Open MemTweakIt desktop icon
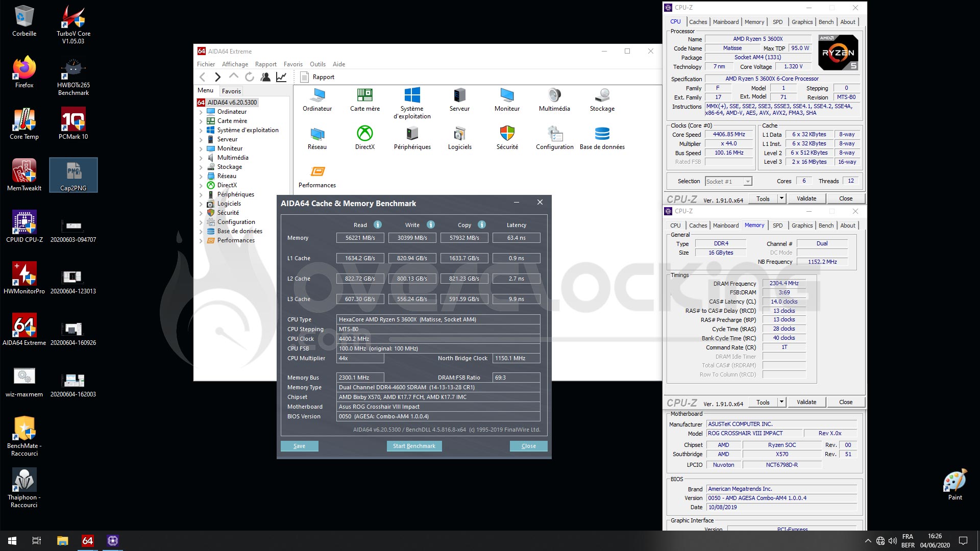Screen dimensions: 980x551 pyautogui.click(x=24, y=175)
